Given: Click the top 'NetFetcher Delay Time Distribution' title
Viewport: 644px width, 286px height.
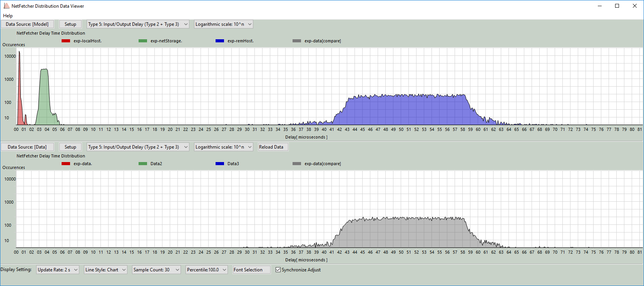Looking at the screenshot, I should click(51, 33).
